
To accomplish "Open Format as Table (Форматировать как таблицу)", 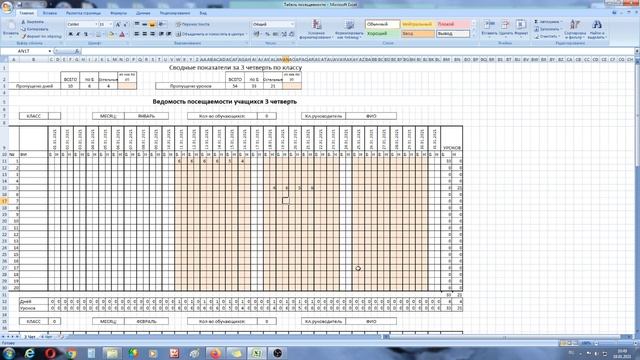I will tap(349, 29).
